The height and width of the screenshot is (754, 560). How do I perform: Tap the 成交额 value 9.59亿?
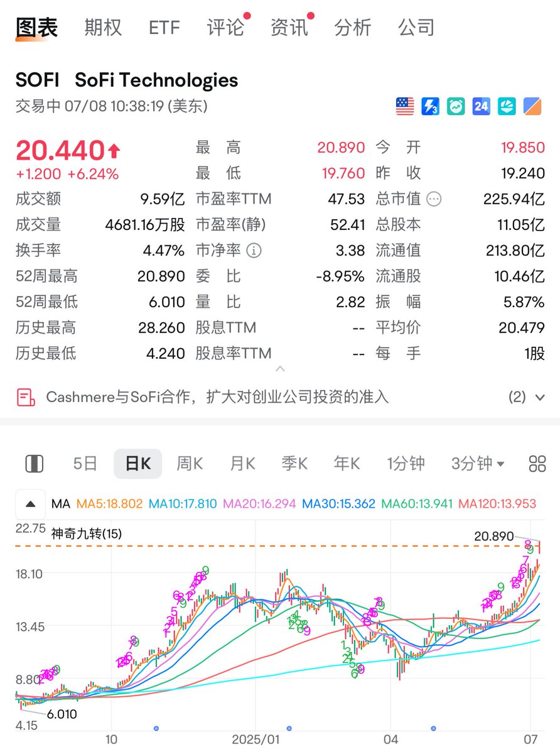tap(162, 199)
